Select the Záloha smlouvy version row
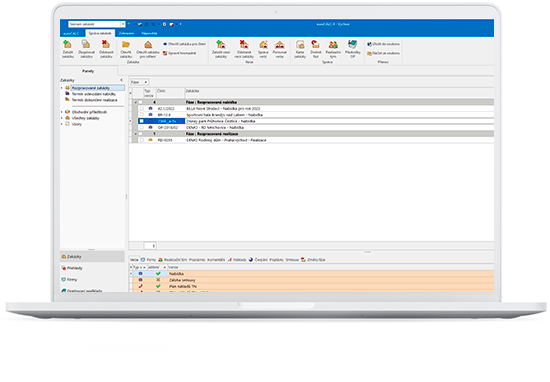 312,280
